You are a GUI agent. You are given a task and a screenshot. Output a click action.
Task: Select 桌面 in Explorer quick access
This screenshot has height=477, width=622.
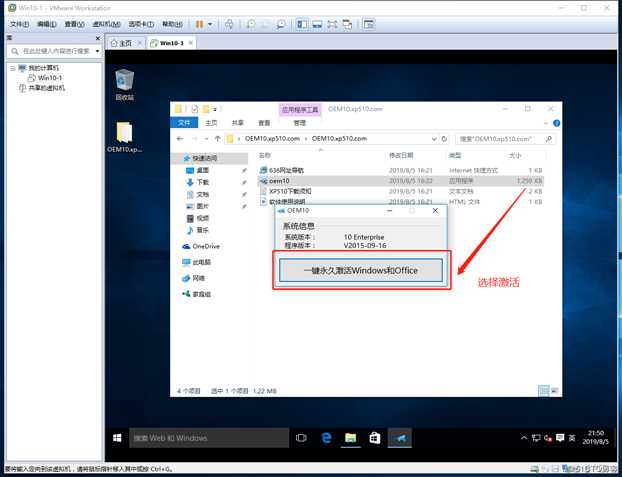point(202,170)
